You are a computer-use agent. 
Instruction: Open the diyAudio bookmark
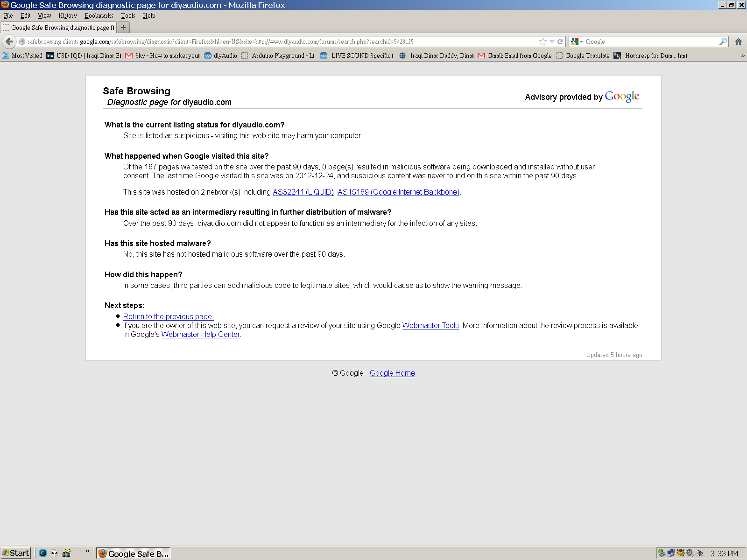(x=220, y=56)
